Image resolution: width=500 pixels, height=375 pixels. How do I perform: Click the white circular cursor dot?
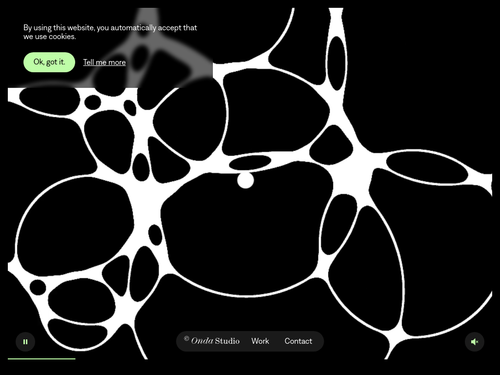[x=245, y=180]
